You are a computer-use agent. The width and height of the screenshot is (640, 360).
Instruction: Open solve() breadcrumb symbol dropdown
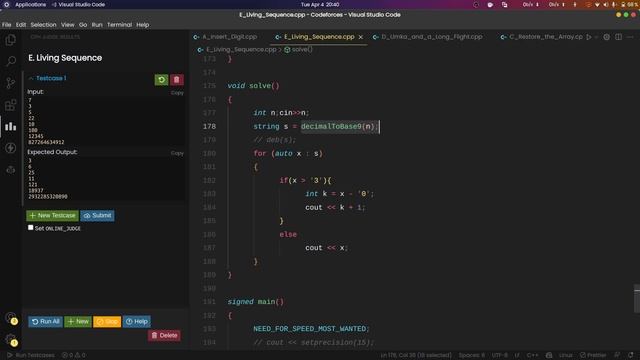(298, 49)
